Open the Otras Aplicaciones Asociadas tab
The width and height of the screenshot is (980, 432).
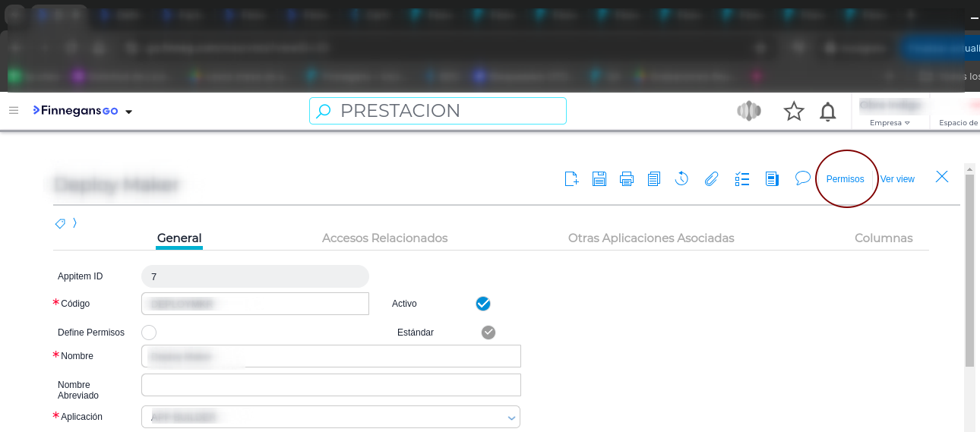click(651, 238)
